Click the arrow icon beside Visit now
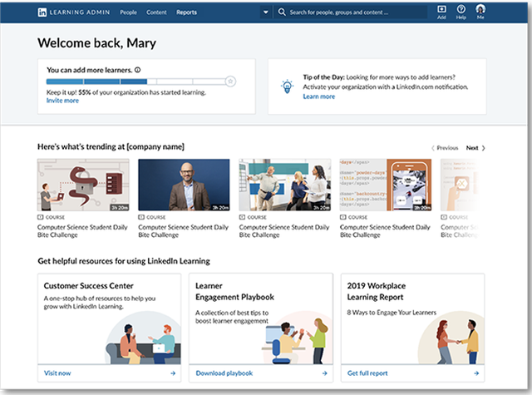This screenshot has height=395, width=532. 173,373
